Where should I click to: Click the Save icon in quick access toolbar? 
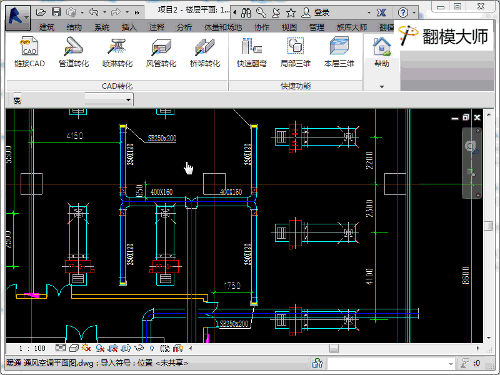56,12
